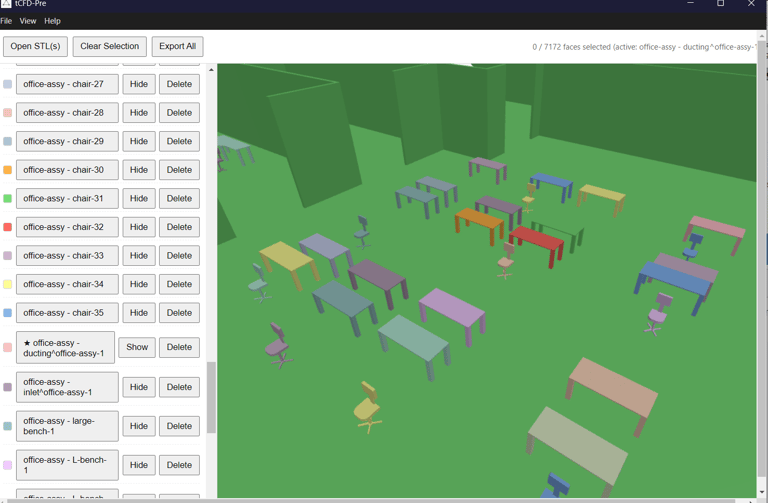The image size is (768, 503).
Task: Select the office-assy - chair-32 part
Action: pyautogui.click(x=67, y=227)
